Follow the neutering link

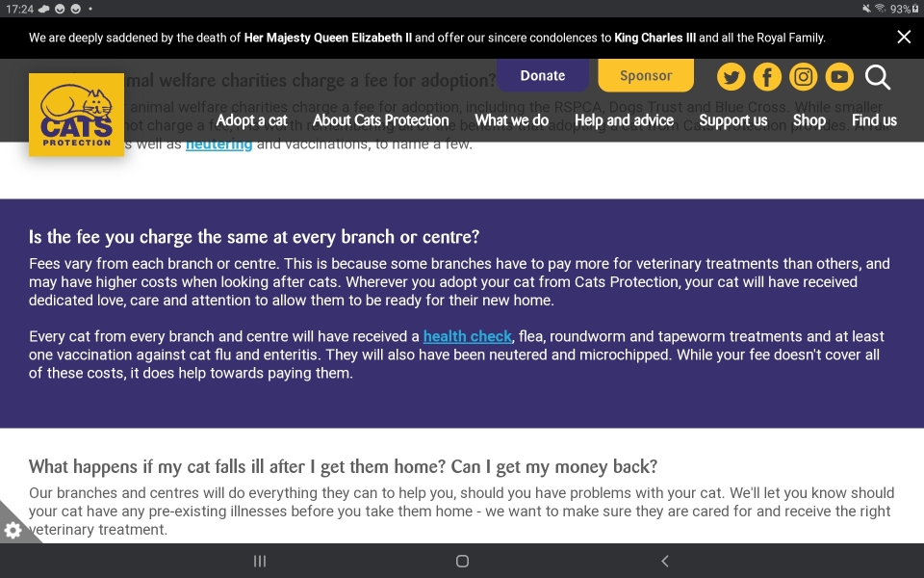[218, 144]
